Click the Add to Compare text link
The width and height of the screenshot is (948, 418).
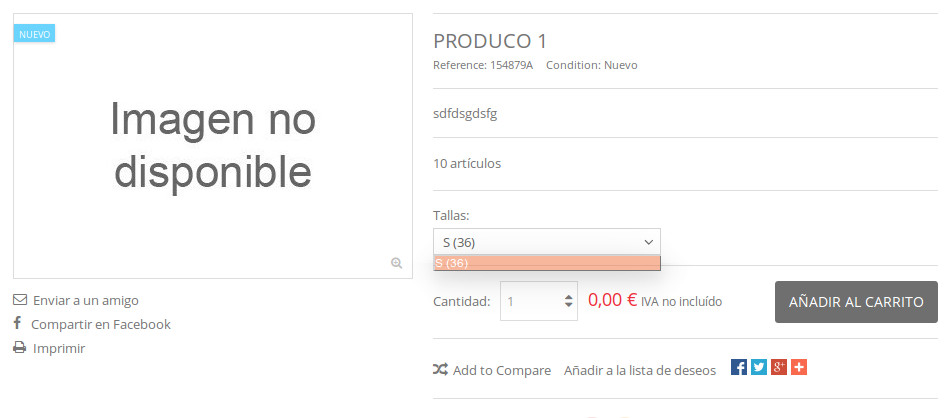[501, 370]
